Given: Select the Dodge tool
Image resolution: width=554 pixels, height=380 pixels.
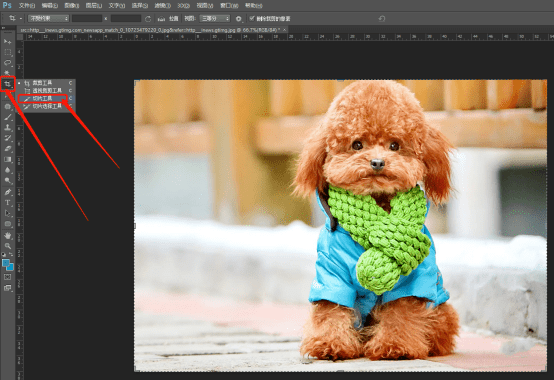Looking at the screenshot, I should pyautogui.click(x=7, y=180).
